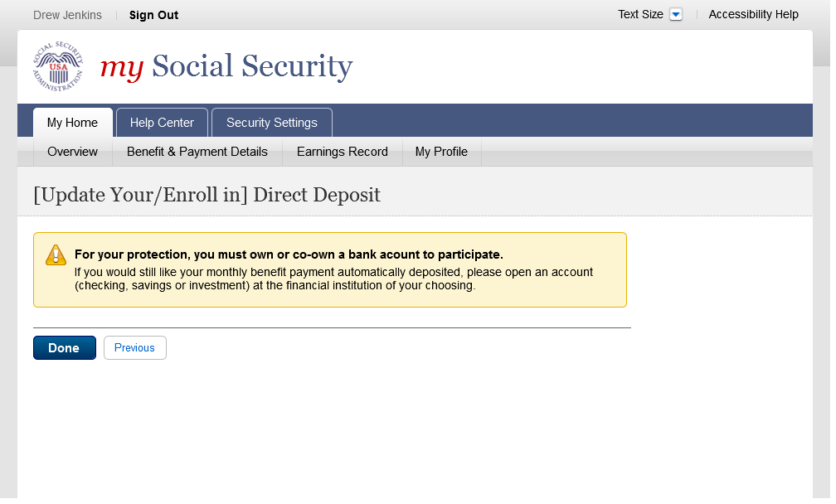This screenshot has height=504, width=836.
Task: Click the bold bank account protection notice
Action: [x=289, y=254]
